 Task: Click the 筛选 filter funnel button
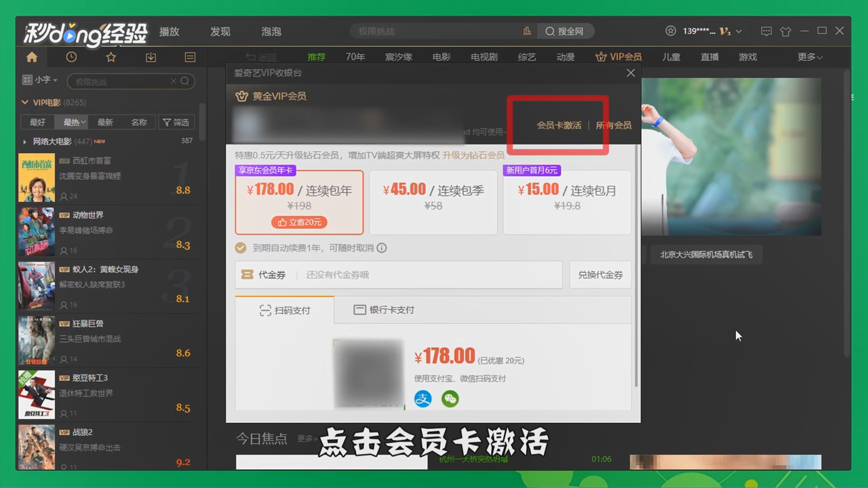[176, 122]
